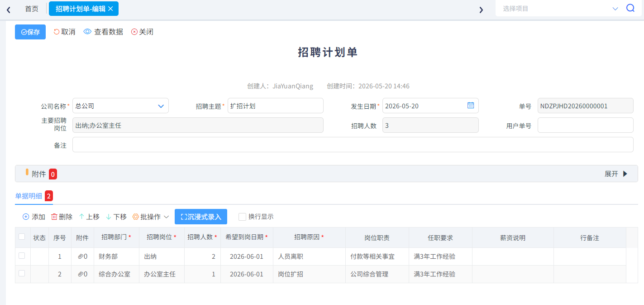Viewport: 644px width, 305px height.
Task: Click the 办公室主任 cell
Action: tap(162, 274)
